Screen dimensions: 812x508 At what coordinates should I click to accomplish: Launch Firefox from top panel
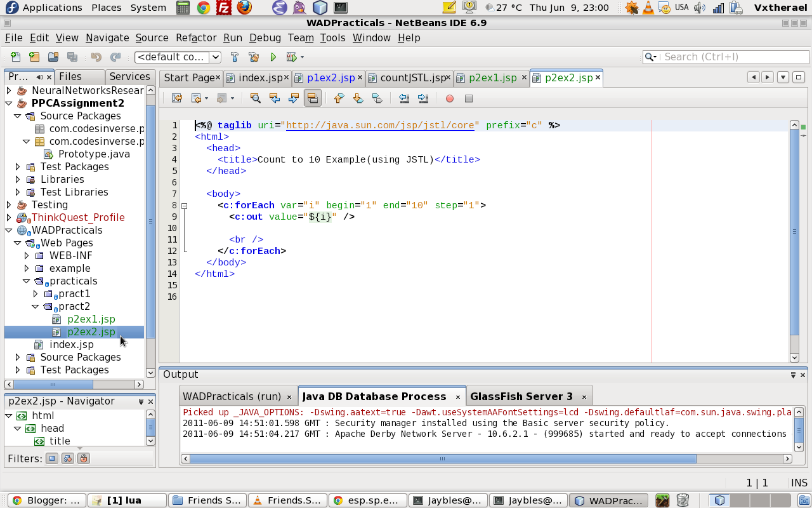244,8
